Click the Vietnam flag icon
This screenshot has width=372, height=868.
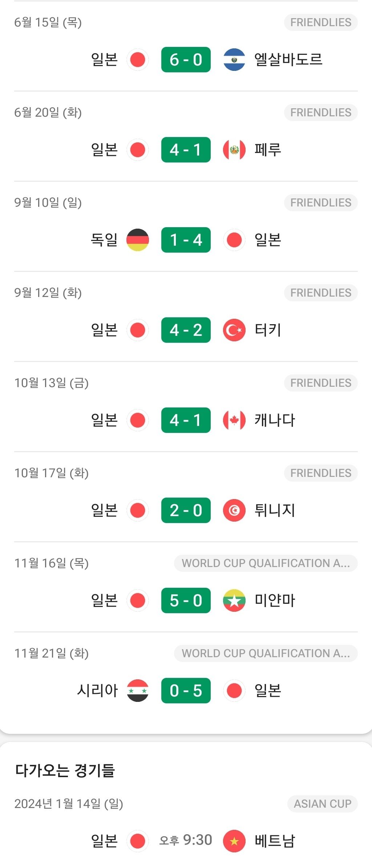tap(234, 841)
